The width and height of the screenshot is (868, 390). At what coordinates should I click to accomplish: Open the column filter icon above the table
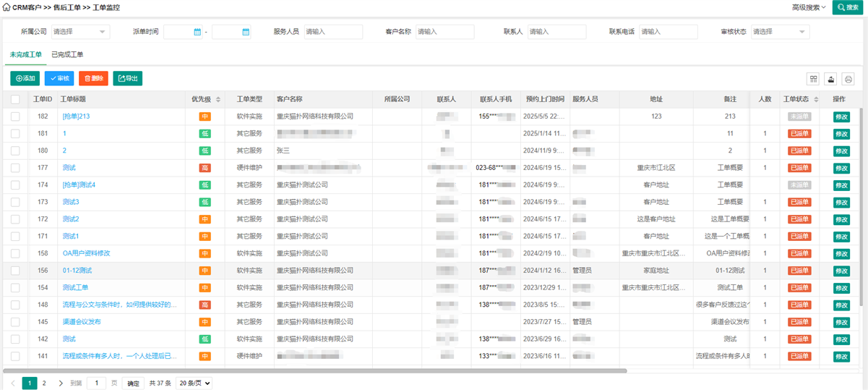(813, 79)
